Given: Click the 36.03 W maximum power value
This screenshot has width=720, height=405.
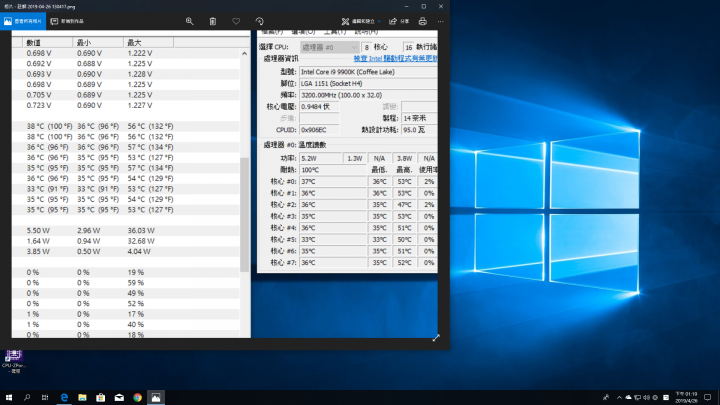Looking at the screenshot, I should 141,231.
